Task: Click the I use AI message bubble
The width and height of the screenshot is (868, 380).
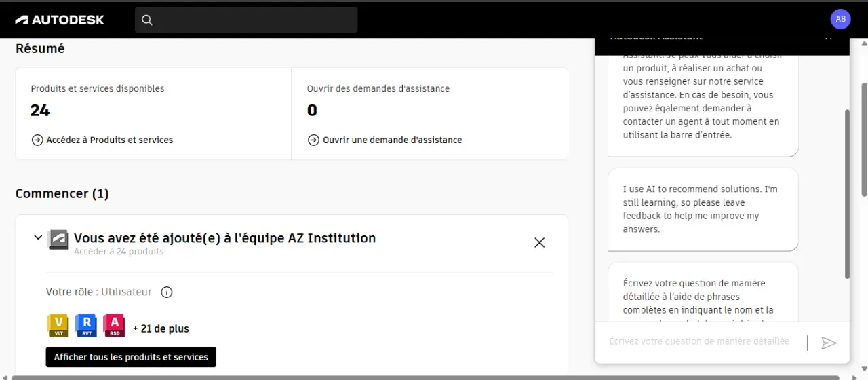Action: point(703,209)
